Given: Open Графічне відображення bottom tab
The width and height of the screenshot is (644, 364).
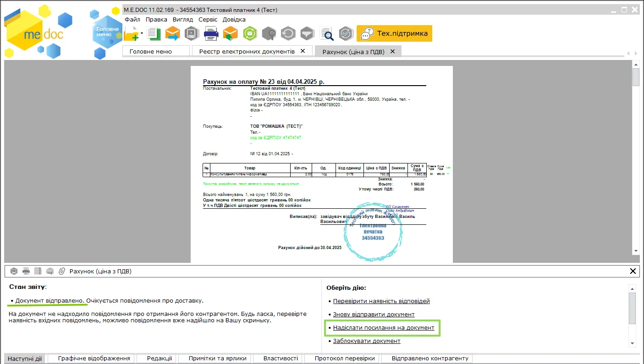Looking at the screenshot, I should pos(94,359).
